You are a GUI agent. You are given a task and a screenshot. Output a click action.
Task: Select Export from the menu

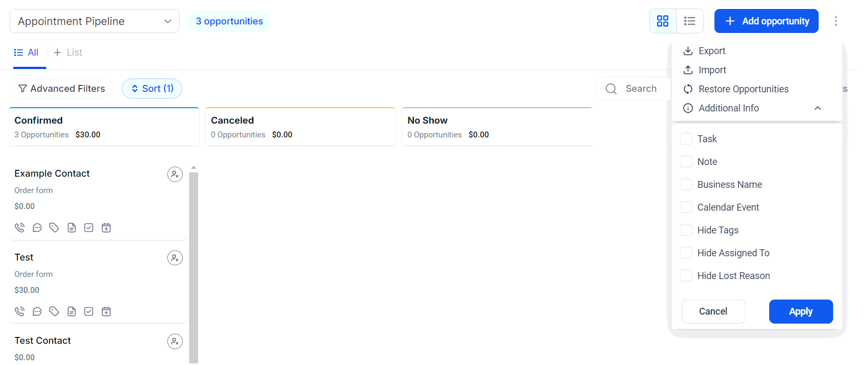pyautogui.click(x=711, y=51)
